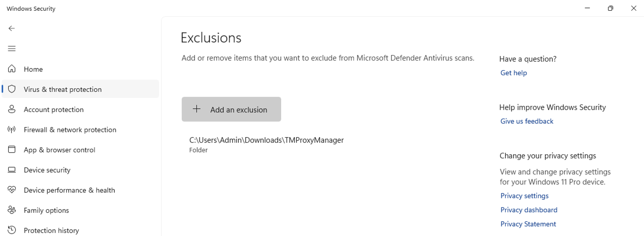Click Give us feedback link

(527, 121)
